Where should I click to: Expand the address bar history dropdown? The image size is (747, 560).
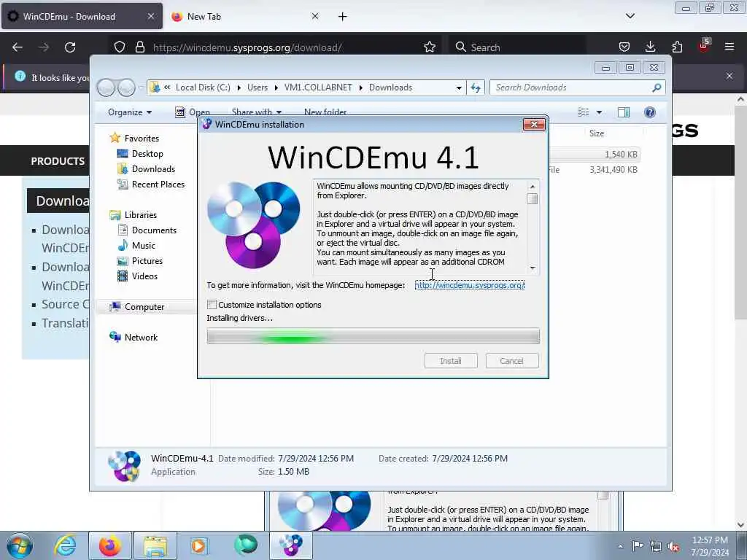tap(459, 87)
